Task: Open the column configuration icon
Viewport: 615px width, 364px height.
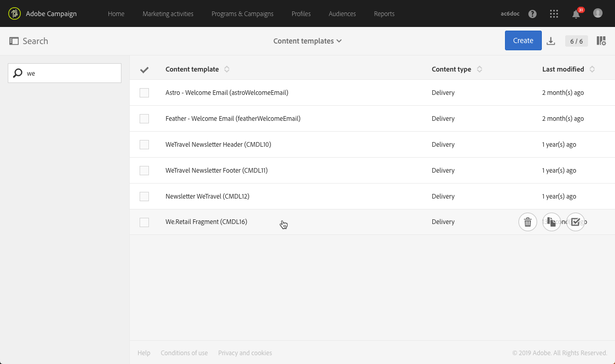Action: tap(601, 41)
